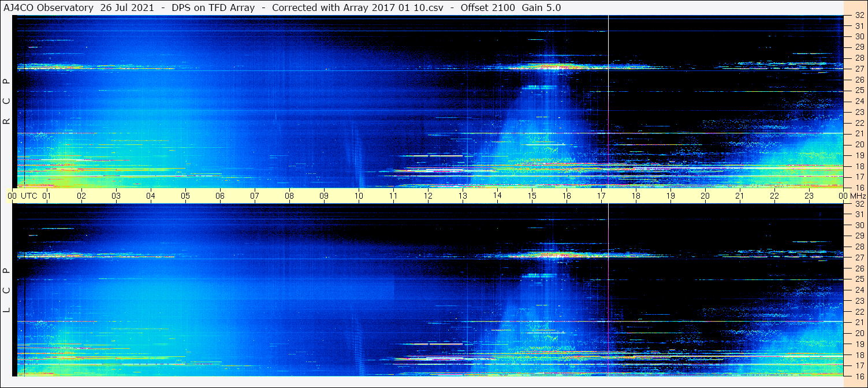This screenshot has height=388, width=868.
Task: Select hour 05 on the UTC axis
Action: click(185, 196)
